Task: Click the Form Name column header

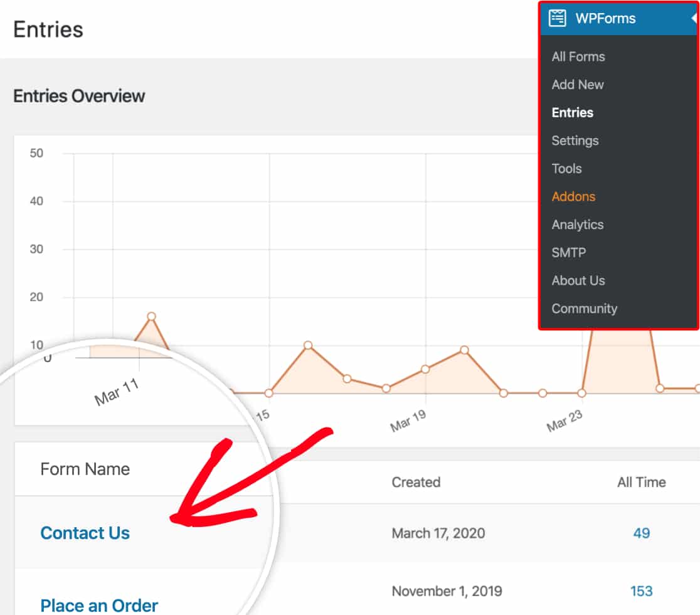Action: pyautogui.click(x=85, y=469)
